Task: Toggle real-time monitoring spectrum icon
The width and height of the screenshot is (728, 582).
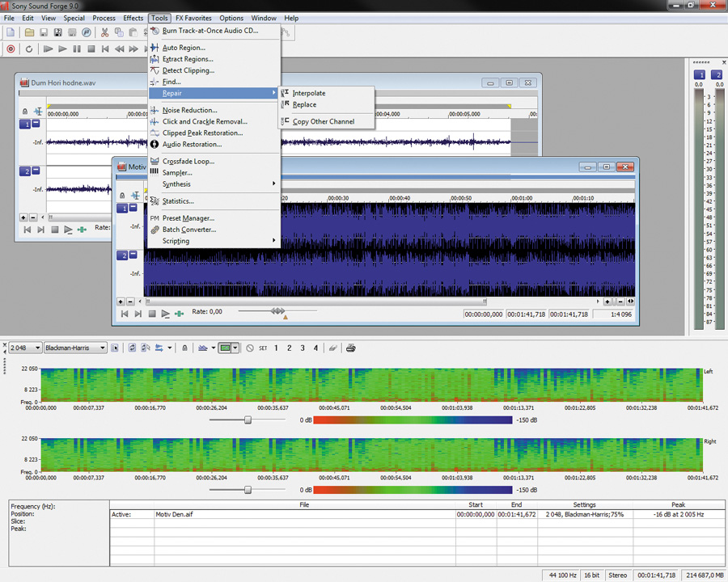Action: pyautogui.click(x=146, y=348)
